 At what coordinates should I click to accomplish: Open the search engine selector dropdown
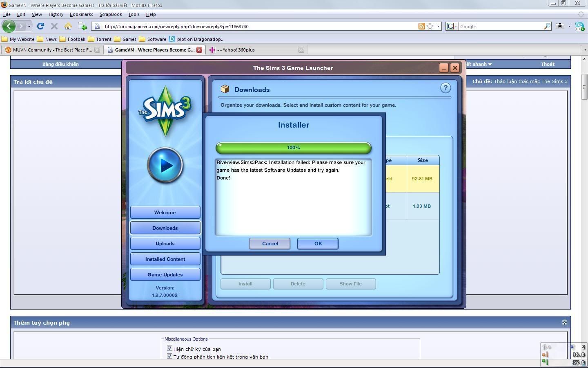click(x=452, y=26)
